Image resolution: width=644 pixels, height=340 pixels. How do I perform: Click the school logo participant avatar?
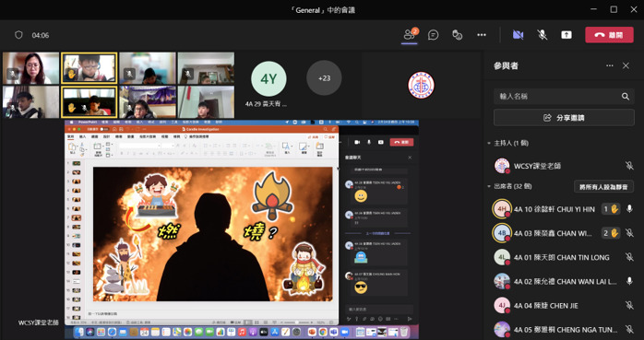(x=421, y=85)
